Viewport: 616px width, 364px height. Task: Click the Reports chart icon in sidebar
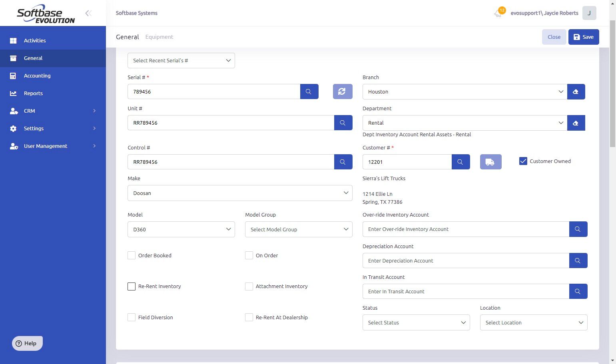(13, 93)
